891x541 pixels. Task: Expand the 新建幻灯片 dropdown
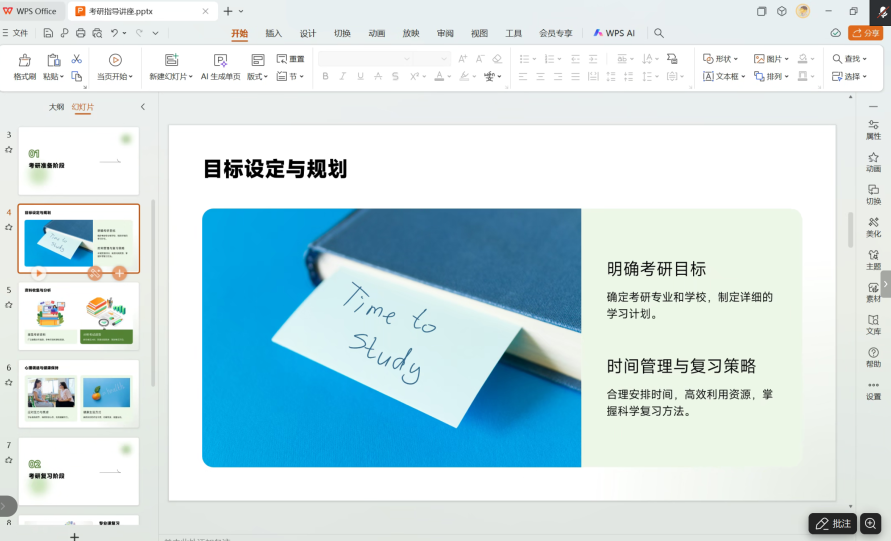[190, 77]
